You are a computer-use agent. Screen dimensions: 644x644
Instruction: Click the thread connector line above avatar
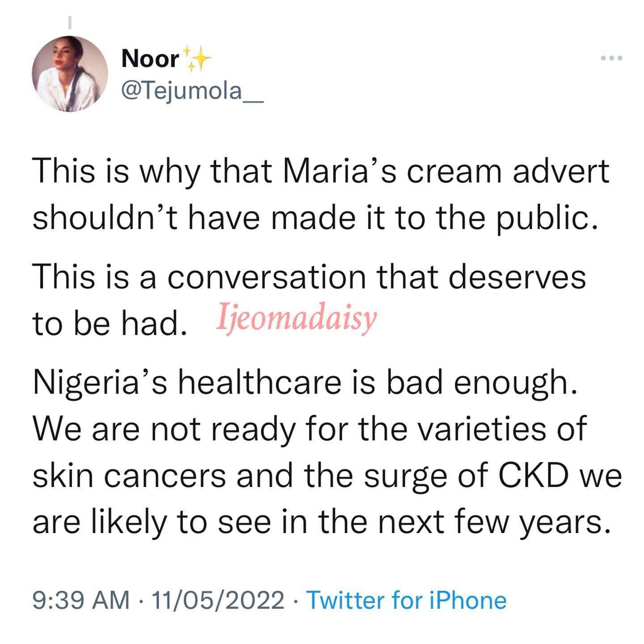[70, 23]
